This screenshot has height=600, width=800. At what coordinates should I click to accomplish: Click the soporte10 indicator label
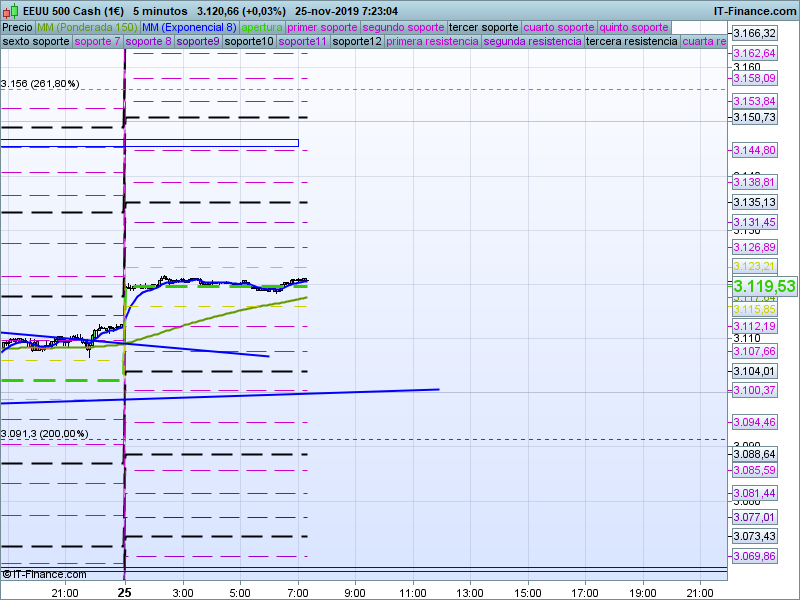click(249, 42)
